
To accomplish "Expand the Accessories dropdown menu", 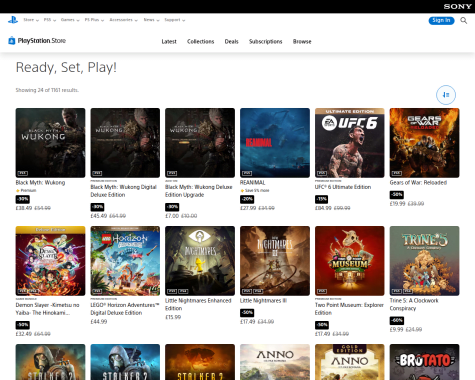I will click(x=123, y=20).
